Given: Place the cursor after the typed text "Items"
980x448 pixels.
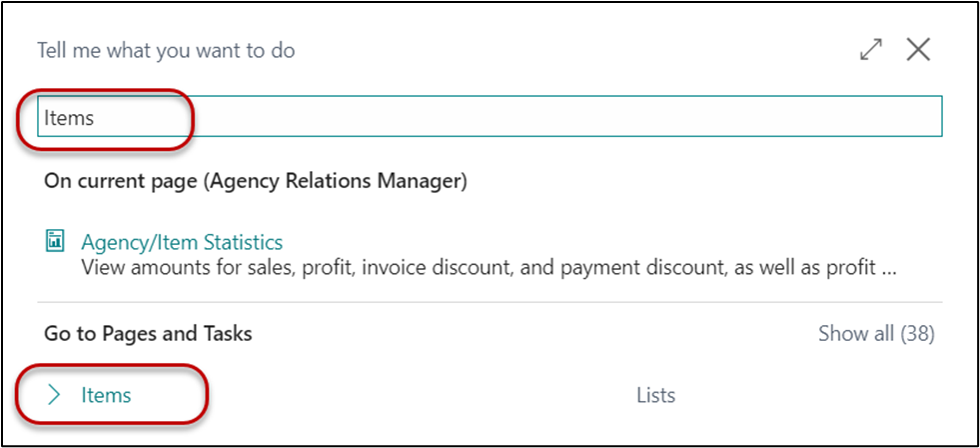Looking at the screenshot, I should click(95, 118).
